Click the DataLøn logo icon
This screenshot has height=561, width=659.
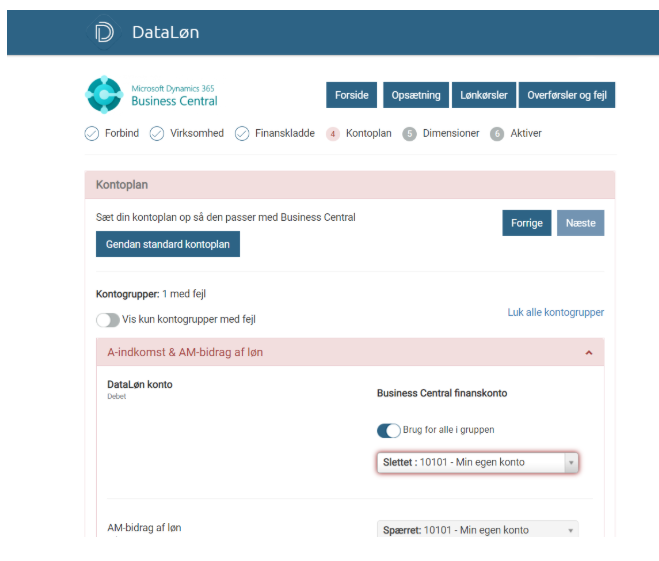105,33
